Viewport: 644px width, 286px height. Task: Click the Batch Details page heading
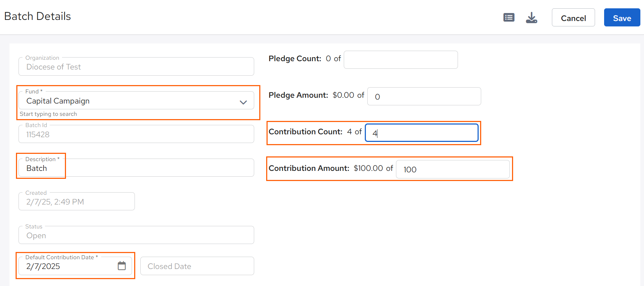(x=38, y=16)
